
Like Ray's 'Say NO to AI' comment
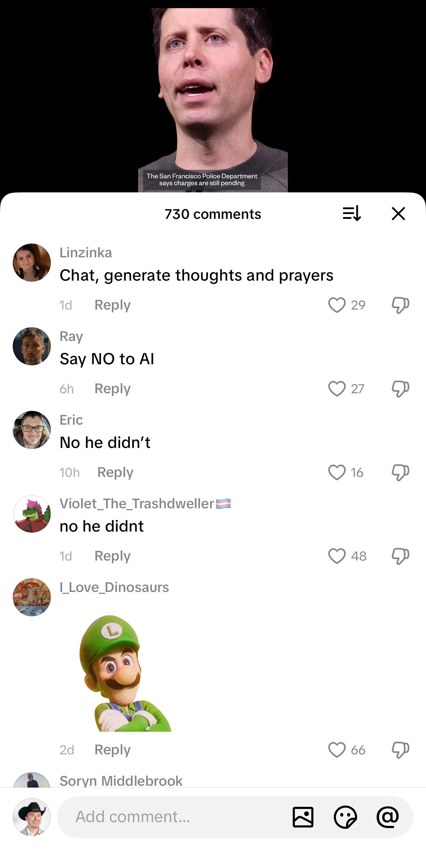[x=337, y=389]
